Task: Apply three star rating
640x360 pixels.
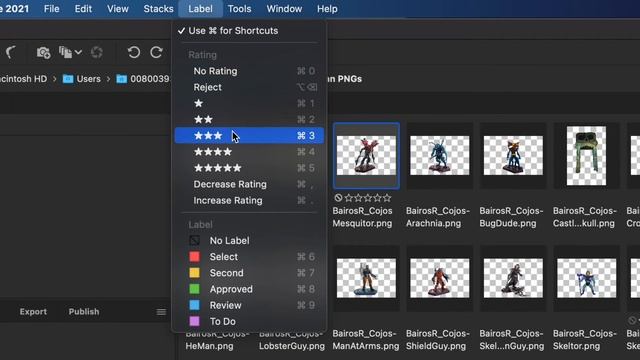Action: coord(249,136)
